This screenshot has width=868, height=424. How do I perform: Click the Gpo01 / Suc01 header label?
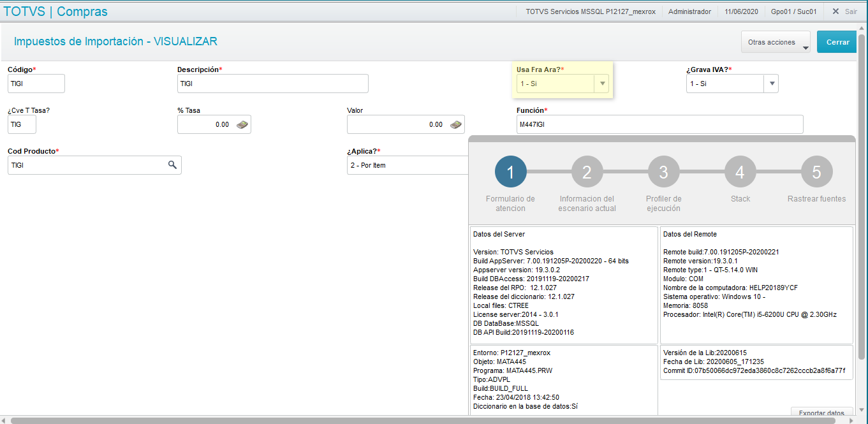click(x=794, y=11)
